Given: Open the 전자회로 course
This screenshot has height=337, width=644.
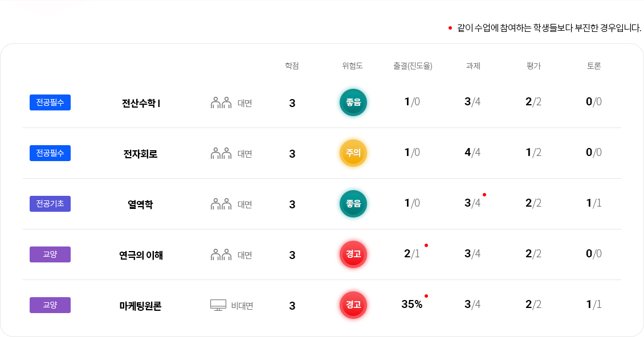Looking at the screenshot, I should point(140,154).
